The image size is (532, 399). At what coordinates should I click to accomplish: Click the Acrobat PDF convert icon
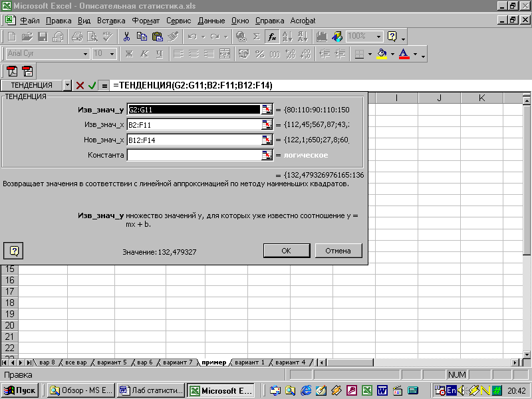[12, 72]
